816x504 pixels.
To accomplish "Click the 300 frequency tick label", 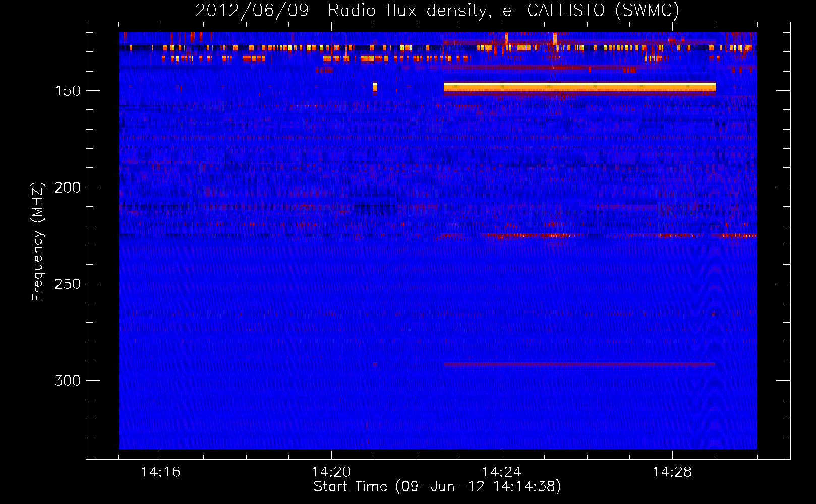I will pos(68,381).
